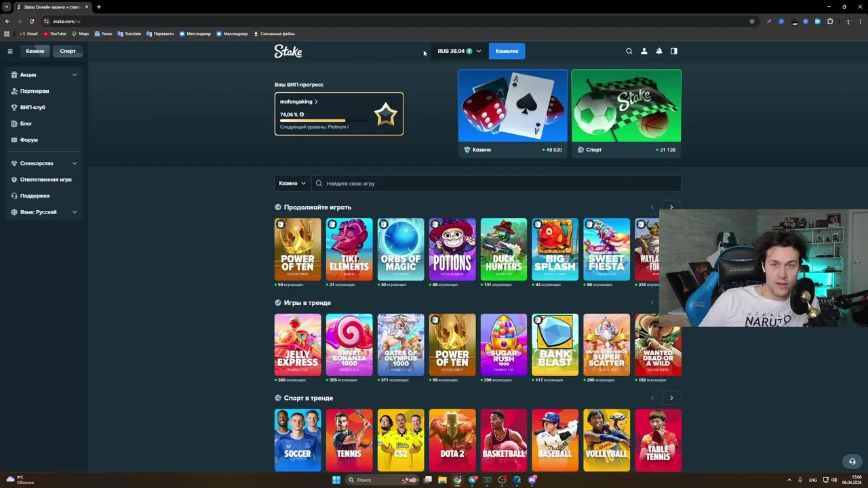Click the info icon next to 74,06 %
Image resolution: width=868 pixels, height=488 pixels.
(x=302, y=115)
